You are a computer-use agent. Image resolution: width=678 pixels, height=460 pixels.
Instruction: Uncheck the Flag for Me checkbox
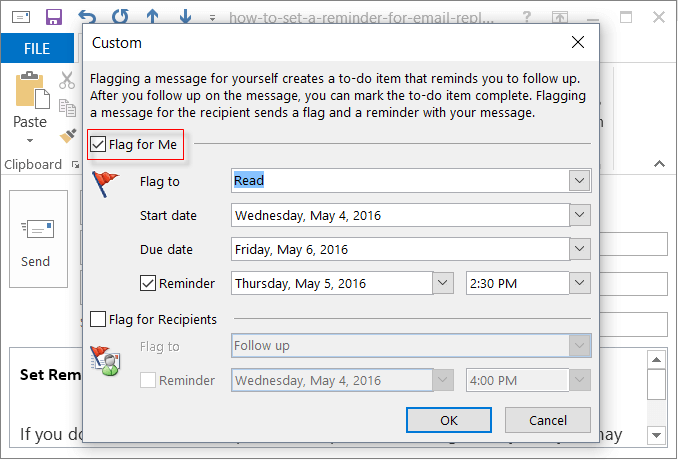tap(98, 144)
